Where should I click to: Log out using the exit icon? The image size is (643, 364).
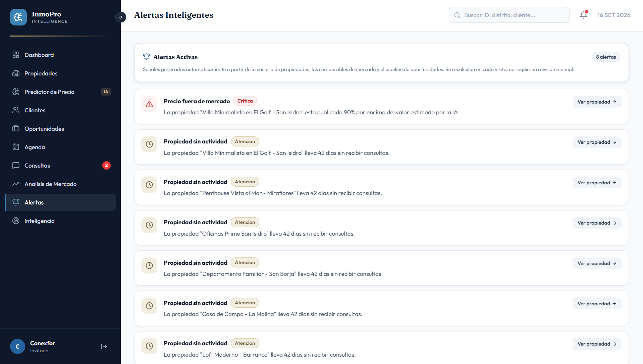coord(104,347)
